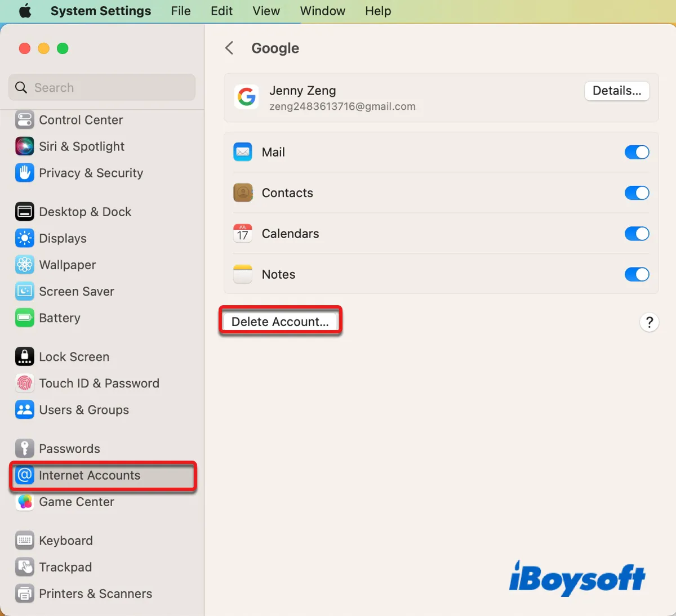Click the question mark help button
This screenshot has width=676, height=616.
649,322
